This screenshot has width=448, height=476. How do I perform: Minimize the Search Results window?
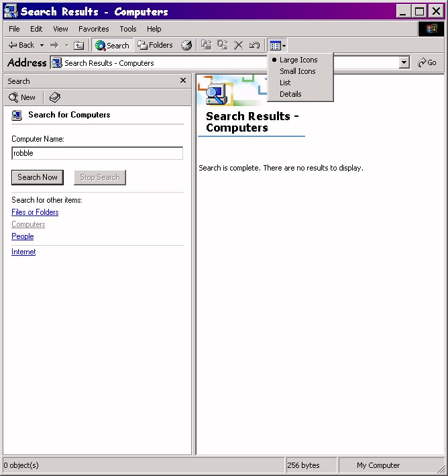pyautogui.click(x=403, y=11)
